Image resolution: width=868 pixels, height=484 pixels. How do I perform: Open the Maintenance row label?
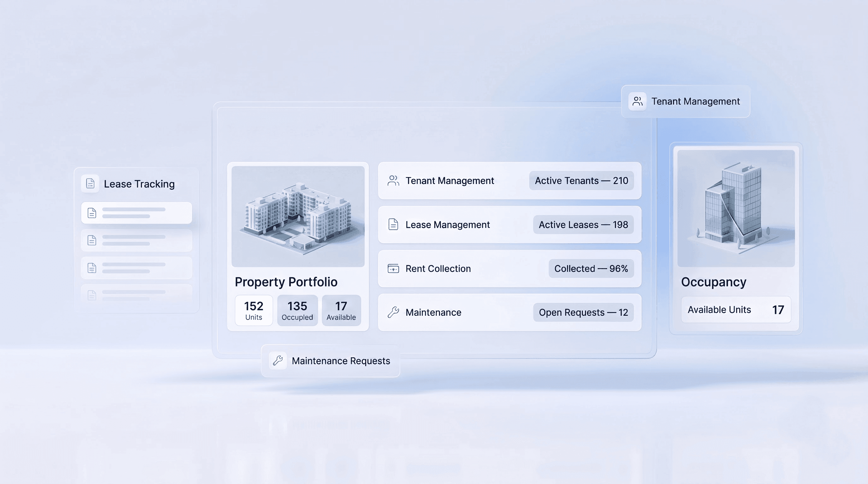[x=433, y=312]
